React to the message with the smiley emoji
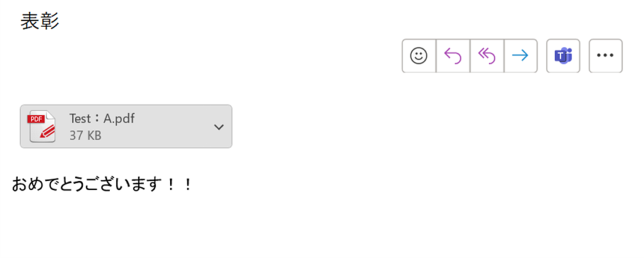644x258 pixels. (x=419, y=56)
